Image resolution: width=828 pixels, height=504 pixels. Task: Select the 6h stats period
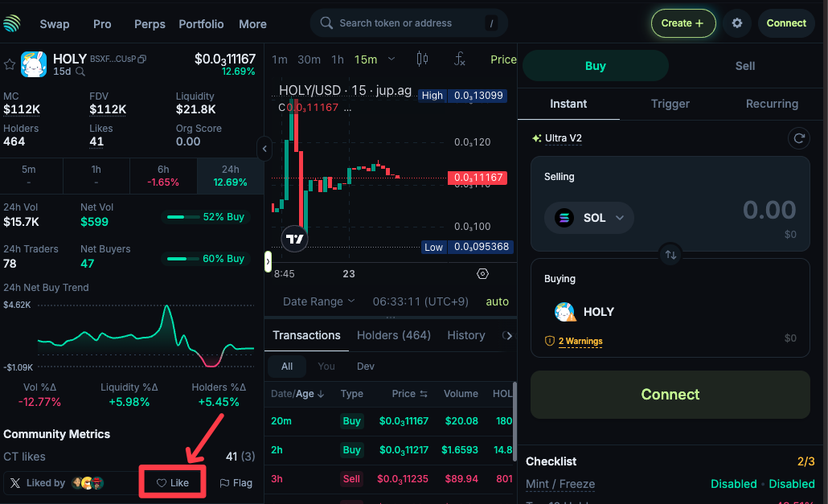click(x=163, y=176)
